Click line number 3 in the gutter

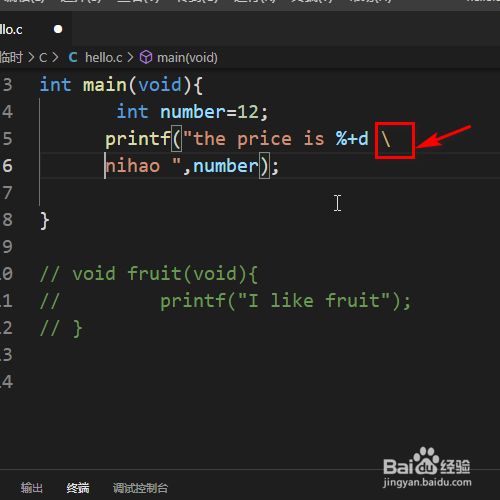(x=7, y=85)
